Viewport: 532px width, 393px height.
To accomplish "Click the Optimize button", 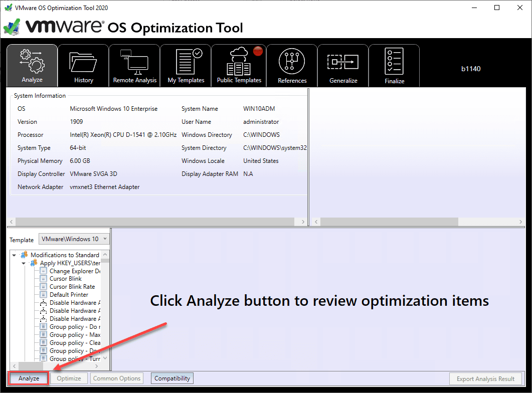I will (x=69, y=378).
